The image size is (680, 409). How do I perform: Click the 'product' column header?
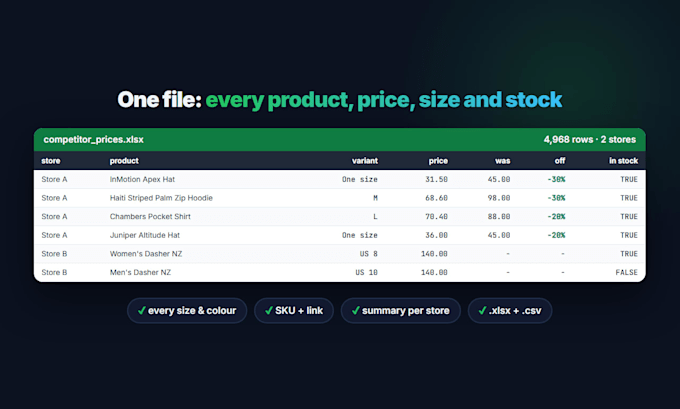click(x=124, y=161)
